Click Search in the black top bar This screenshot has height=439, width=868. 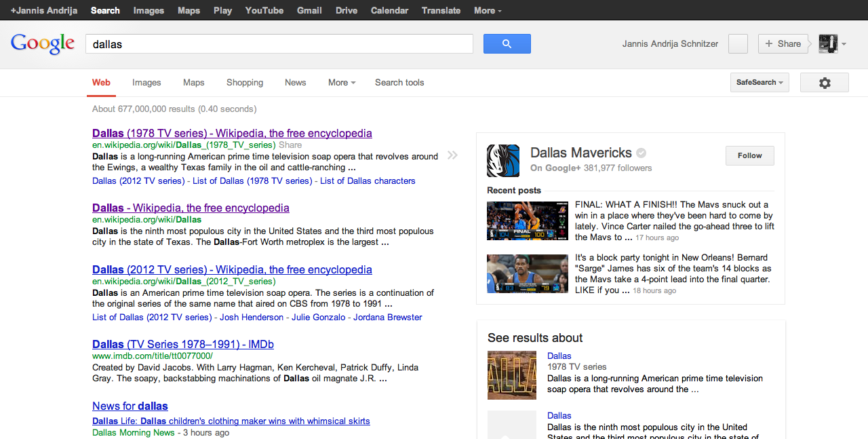(x=105, y=10)
